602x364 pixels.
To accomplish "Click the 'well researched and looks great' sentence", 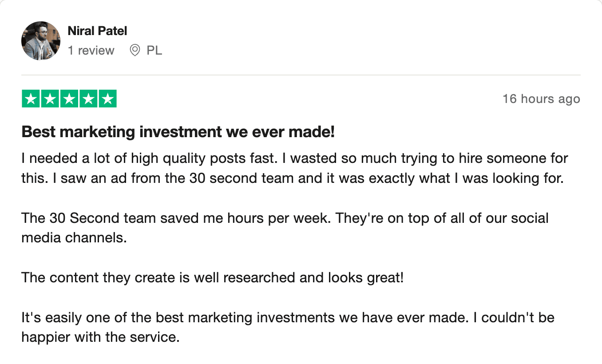I will tap(213, 278).
